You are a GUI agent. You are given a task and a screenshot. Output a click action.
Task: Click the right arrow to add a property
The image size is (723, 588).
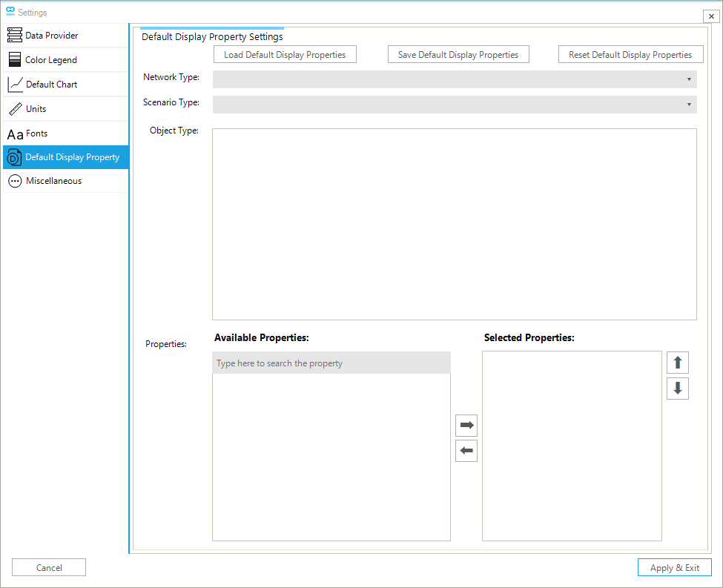point(466,425)
